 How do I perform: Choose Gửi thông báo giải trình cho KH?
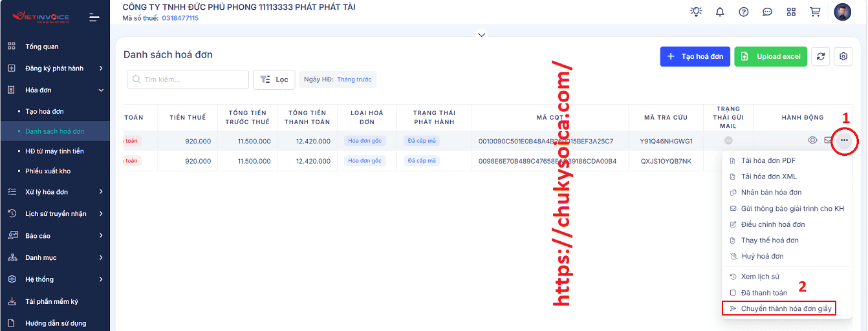[787, 208]
